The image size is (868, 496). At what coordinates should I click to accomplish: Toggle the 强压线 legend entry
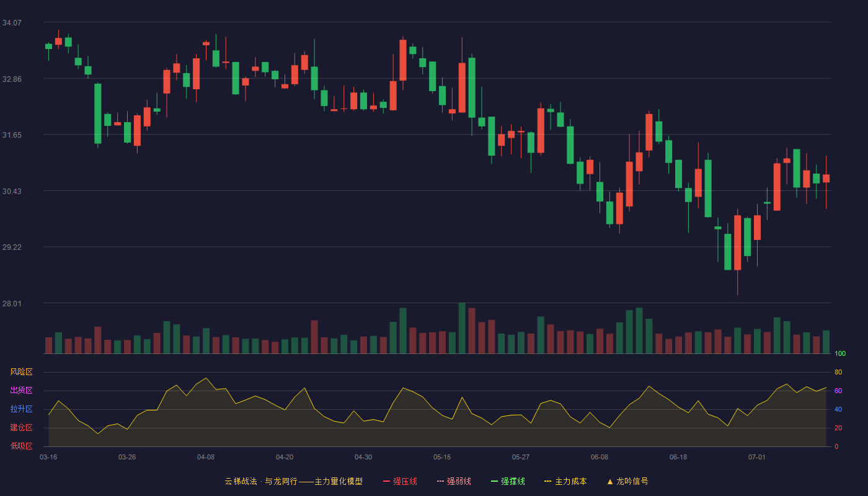tap(400, 481)
